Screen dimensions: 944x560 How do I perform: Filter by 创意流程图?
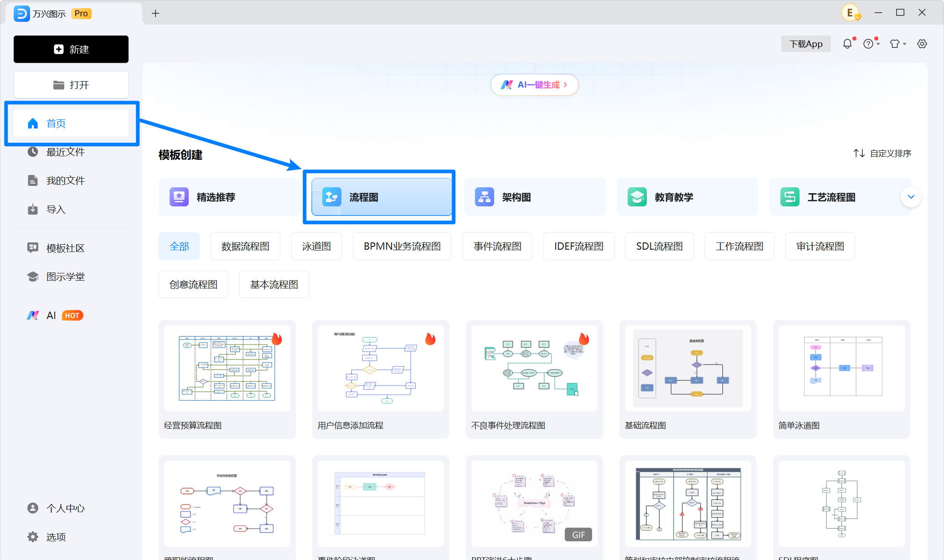click(193, 284)
